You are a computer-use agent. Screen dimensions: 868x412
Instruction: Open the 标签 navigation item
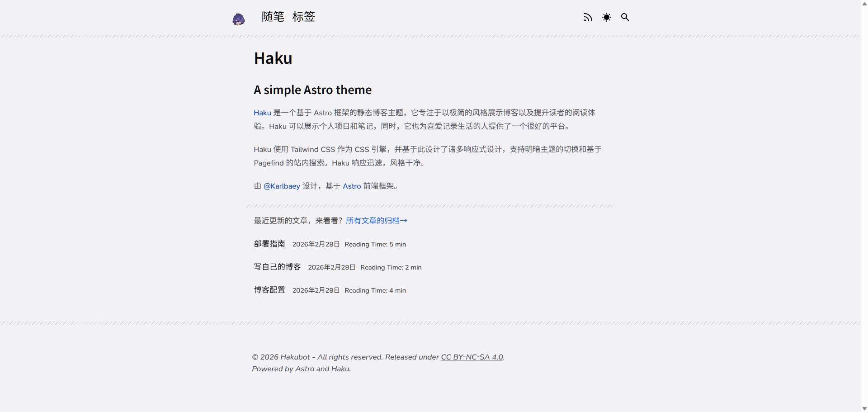[303, 17]
